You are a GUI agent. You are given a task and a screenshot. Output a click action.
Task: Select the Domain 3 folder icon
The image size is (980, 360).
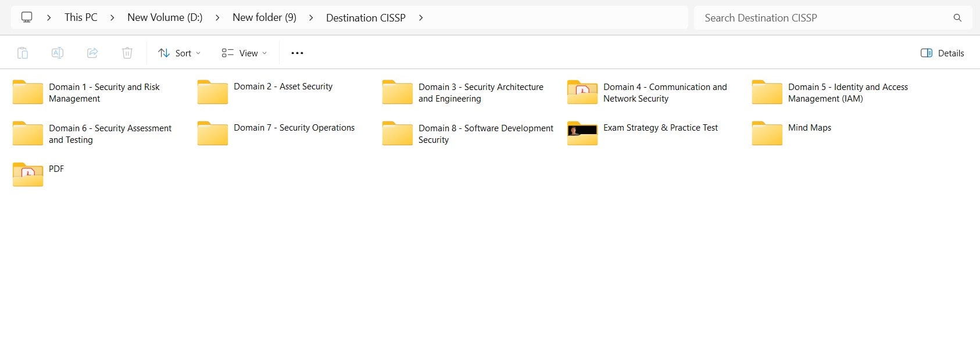398,92
